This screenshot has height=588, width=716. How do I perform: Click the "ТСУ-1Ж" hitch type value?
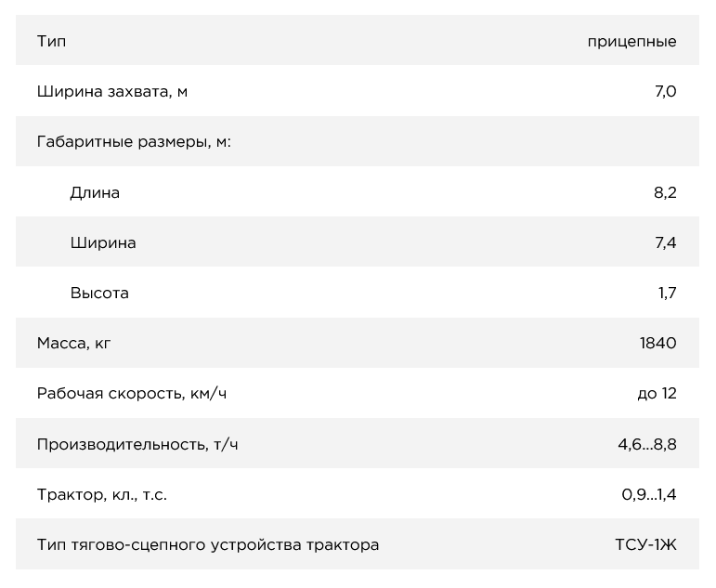(x=646, y=544)
